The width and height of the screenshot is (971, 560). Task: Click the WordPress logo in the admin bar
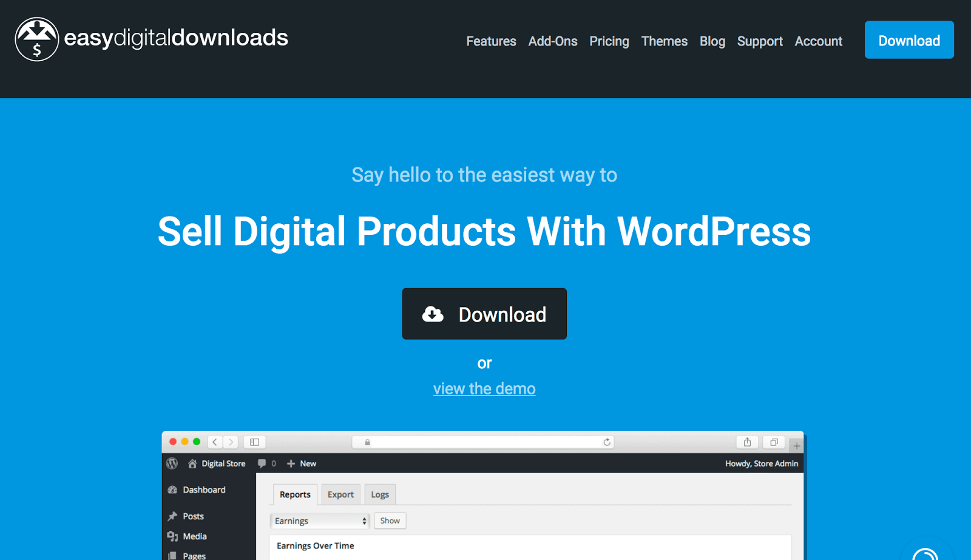coord(171,463)
